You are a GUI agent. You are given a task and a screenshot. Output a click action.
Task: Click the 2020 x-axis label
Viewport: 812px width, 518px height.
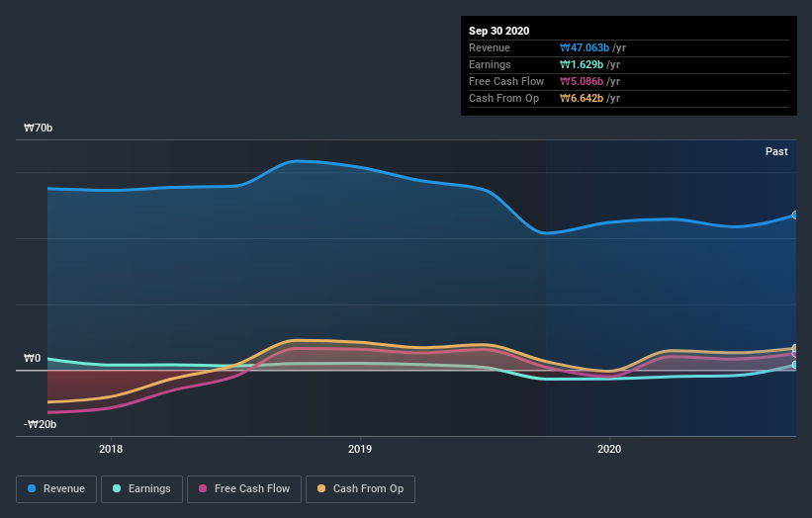tap(609, 449)
